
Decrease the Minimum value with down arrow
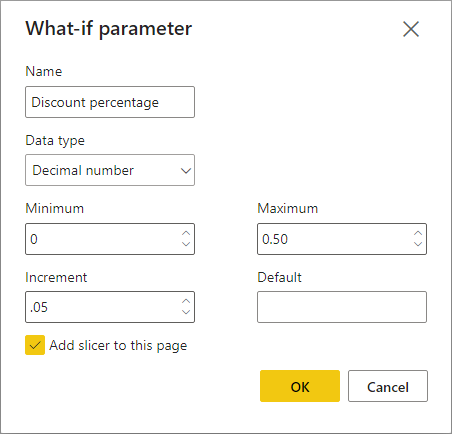click(186, 244)
